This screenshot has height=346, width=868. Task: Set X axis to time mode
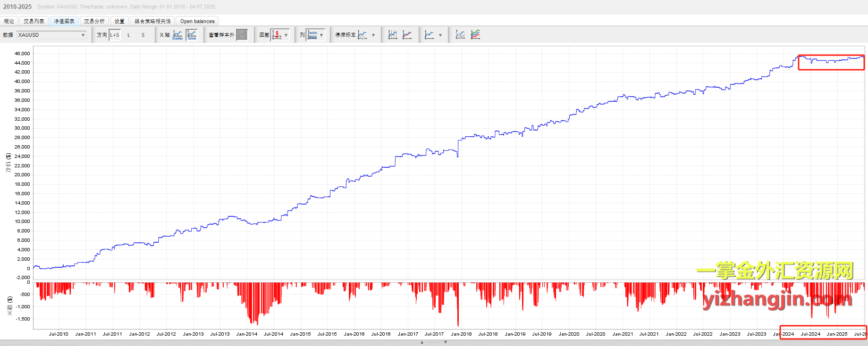coord(192,35)
